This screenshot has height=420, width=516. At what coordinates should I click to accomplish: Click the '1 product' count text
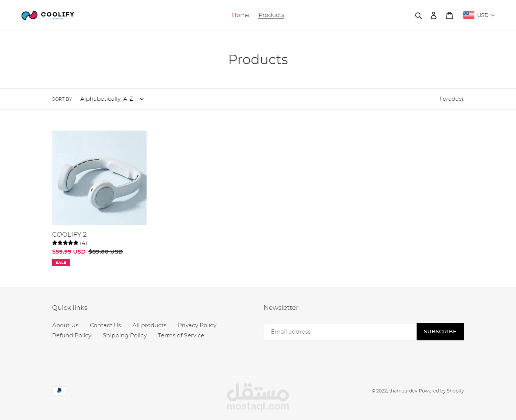[x=451, y=99]
